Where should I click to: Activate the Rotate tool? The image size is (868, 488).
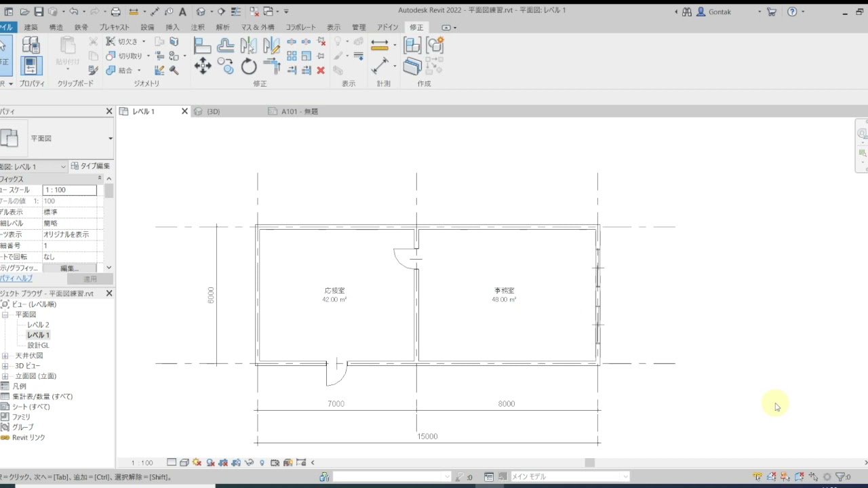tap(249, 66)
